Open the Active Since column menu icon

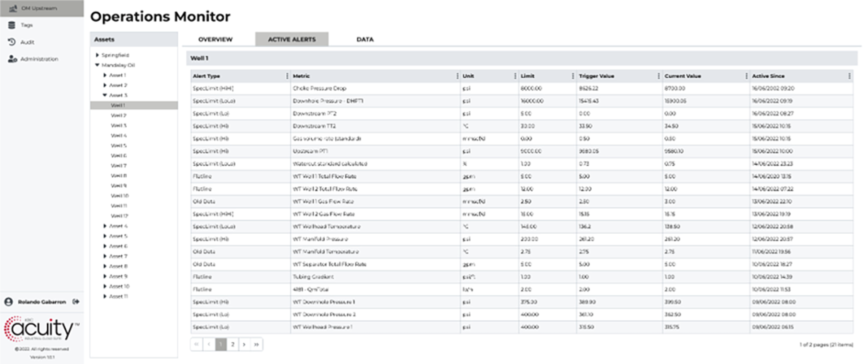click(849, 76)
